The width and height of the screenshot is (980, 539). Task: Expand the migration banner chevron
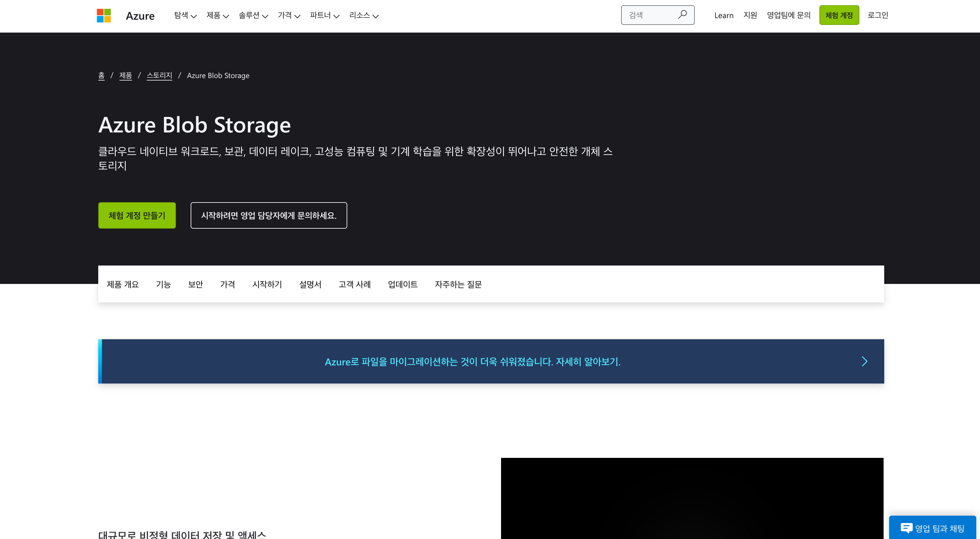click(x=864, y=360)
